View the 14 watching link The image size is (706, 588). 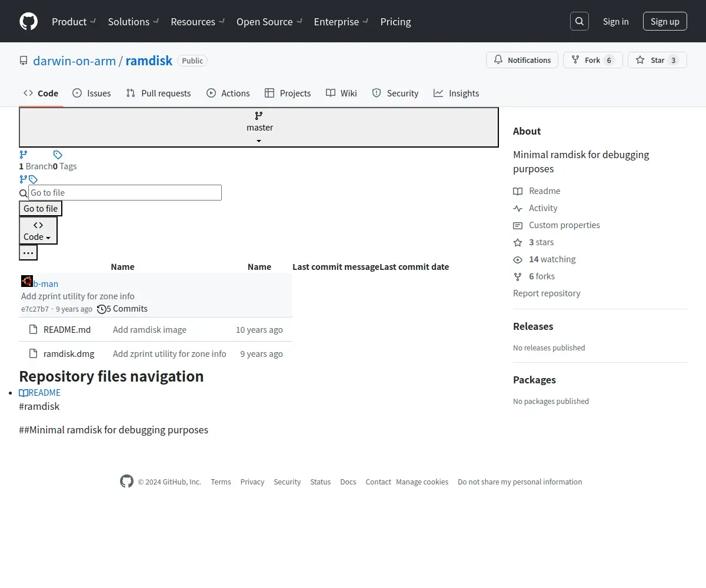[x=544, y=259]
